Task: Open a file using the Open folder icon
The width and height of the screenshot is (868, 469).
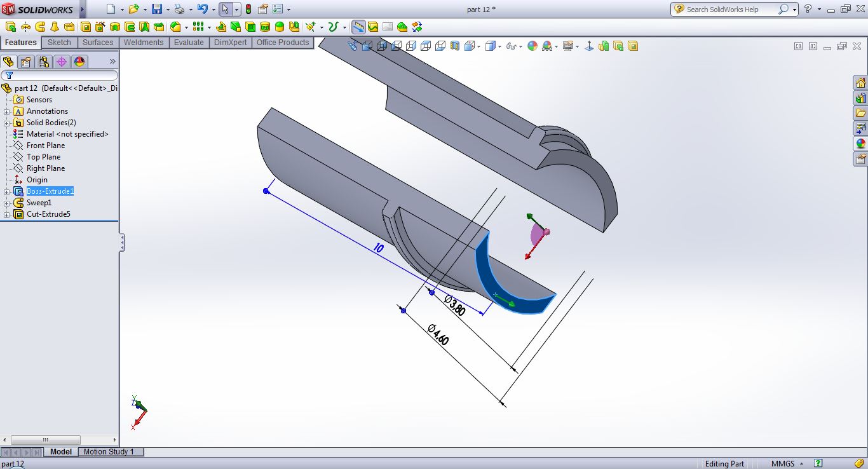Action: click(x=133, y=9)
